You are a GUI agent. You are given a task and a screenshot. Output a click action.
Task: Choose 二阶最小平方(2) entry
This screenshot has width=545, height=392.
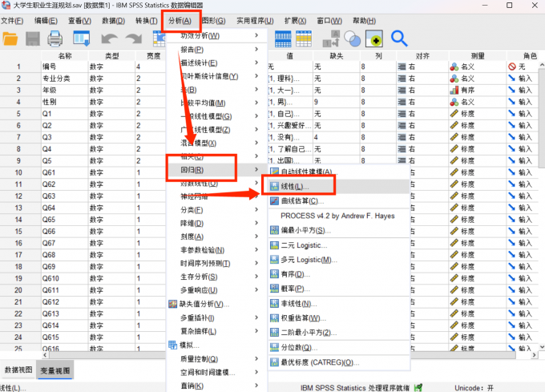point(339,333)
